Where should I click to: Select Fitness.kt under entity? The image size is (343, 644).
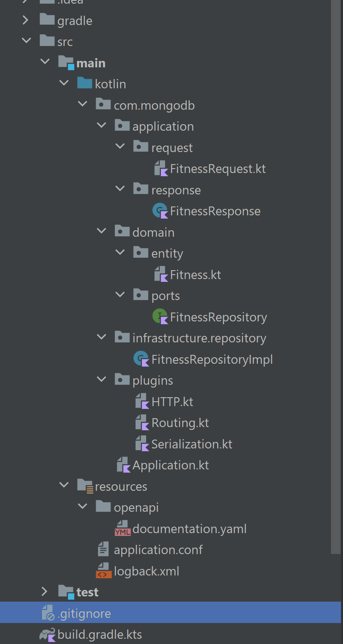tap(195, 275)
